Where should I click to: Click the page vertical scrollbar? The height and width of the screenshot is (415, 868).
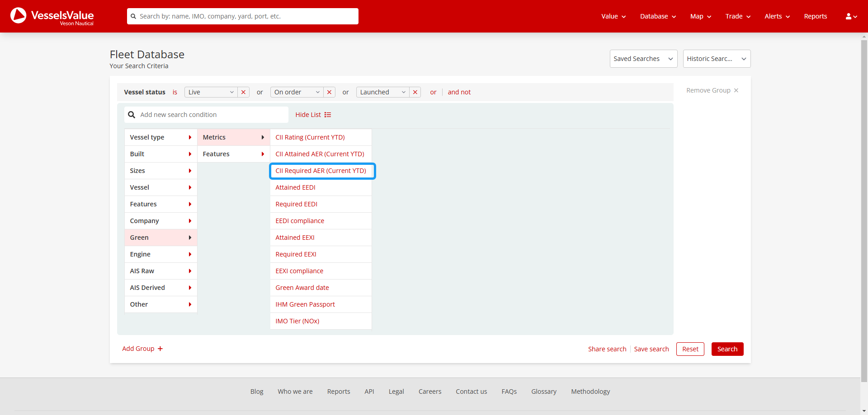[864, 208]
